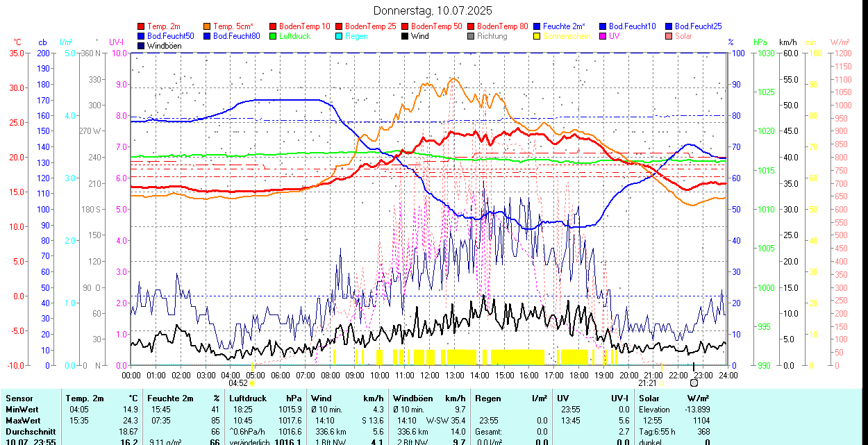This screenshot has height=445, width=868.
Task: Click the red Temp. 2m legend square
Action: click(142, 26)
